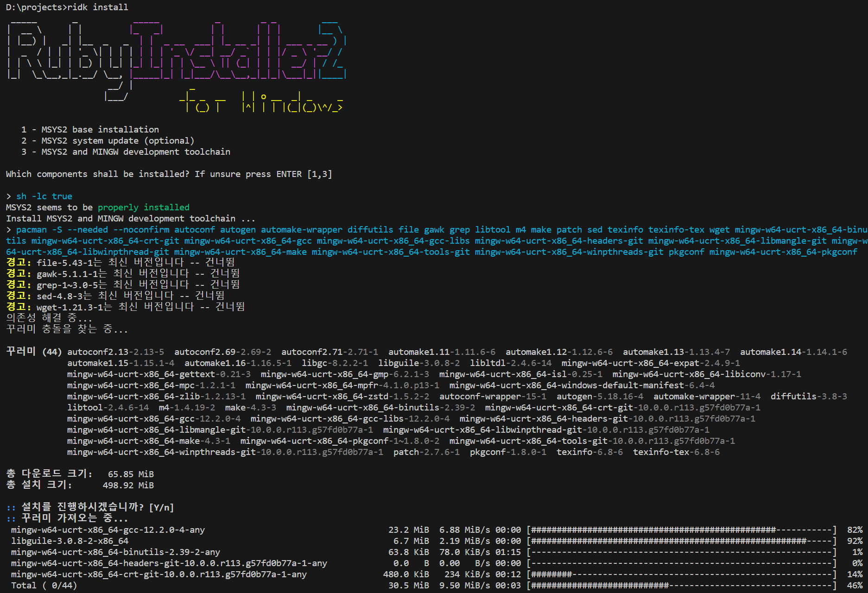Click the 'autoconf2.13-2.13-5' package entry

[115, 352]
